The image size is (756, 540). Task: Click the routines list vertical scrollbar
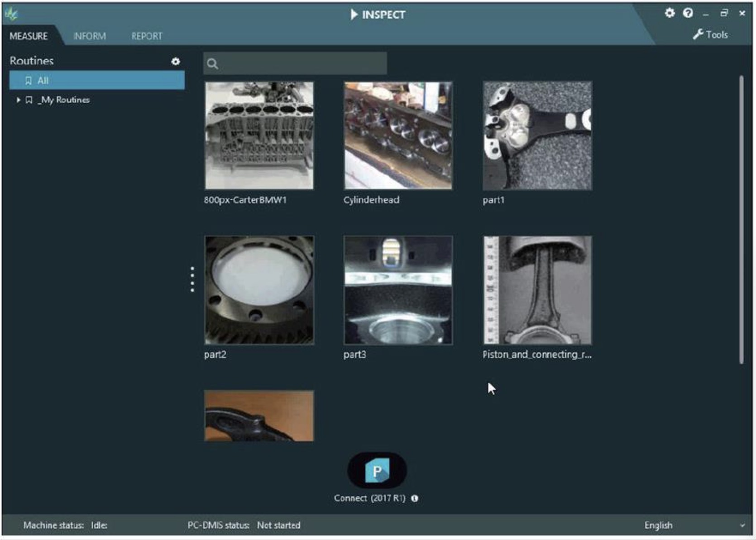(x=741, y=220)
